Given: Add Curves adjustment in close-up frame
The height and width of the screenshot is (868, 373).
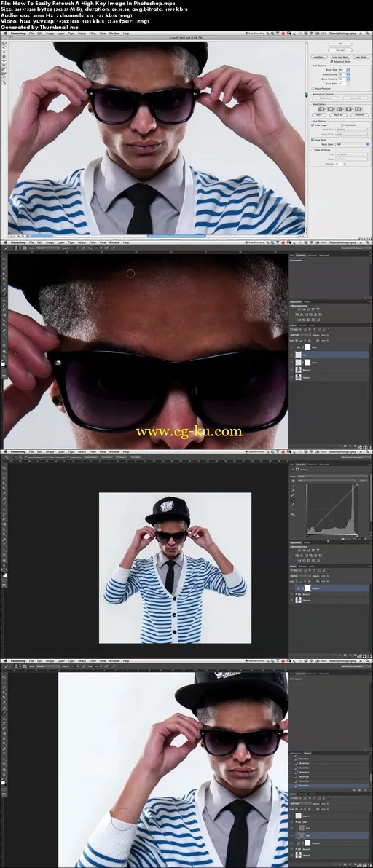Looking at the screenshot, I should pos(308,309).
